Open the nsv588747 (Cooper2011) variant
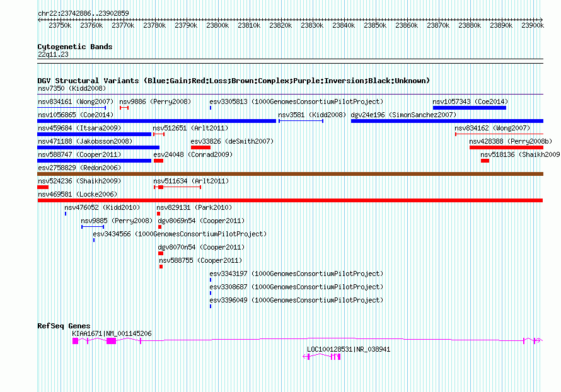Screen dimensions: 561x392 coord(79,154)
